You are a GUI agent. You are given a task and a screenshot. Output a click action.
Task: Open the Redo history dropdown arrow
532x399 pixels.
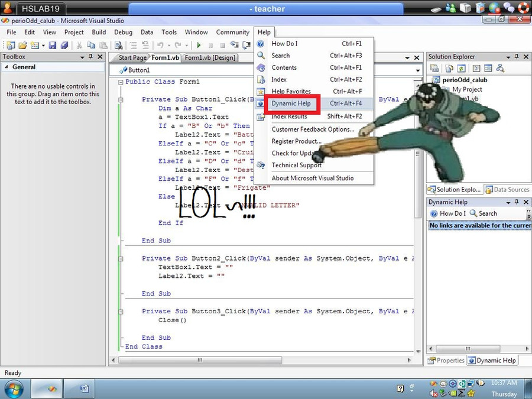tap(186, 45)
